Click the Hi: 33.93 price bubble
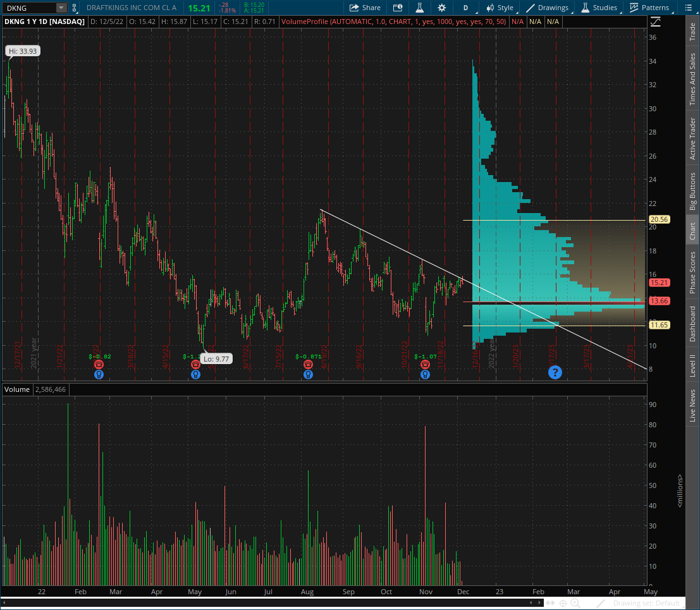The height and width of the screenshot is (610, 700). click(x=23, y=51)
